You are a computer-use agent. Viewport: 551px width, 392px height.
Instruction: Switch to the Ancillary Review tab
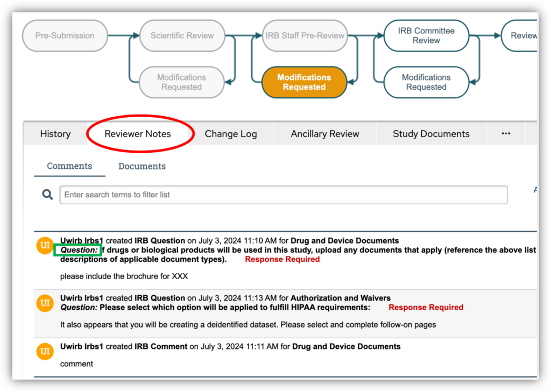(324, 133)
